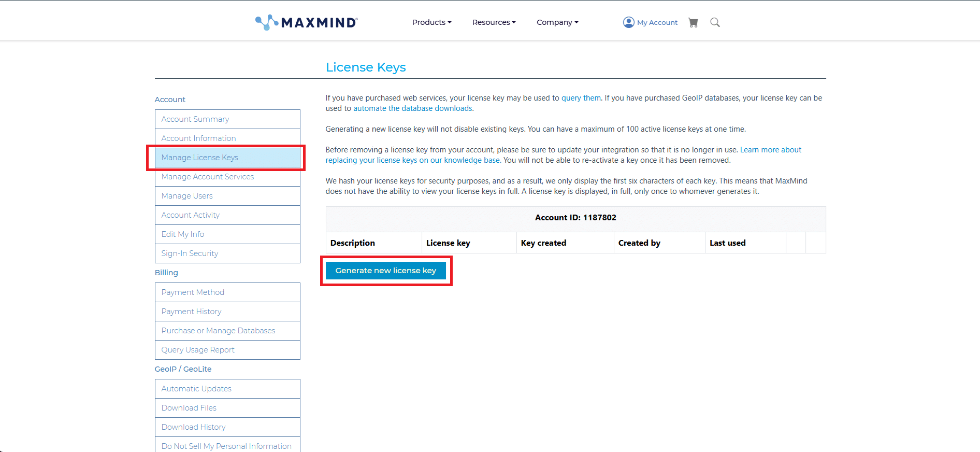Open Sign-In Security settings

tap(227, 253)
